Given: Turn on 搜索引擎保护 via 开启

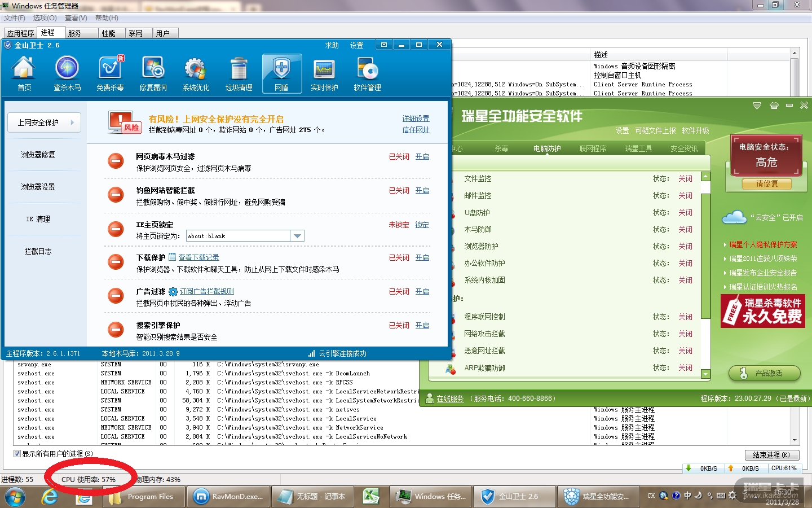Looking at the screenshot, I should coord(422,326).
